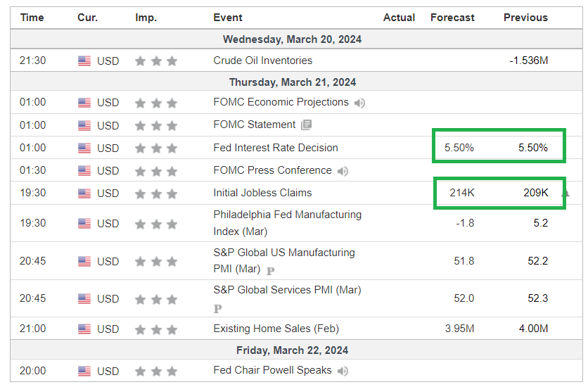Click importance stars for Existing Home Sales
The image size is (588, 387).
click(x=156, y=329)
